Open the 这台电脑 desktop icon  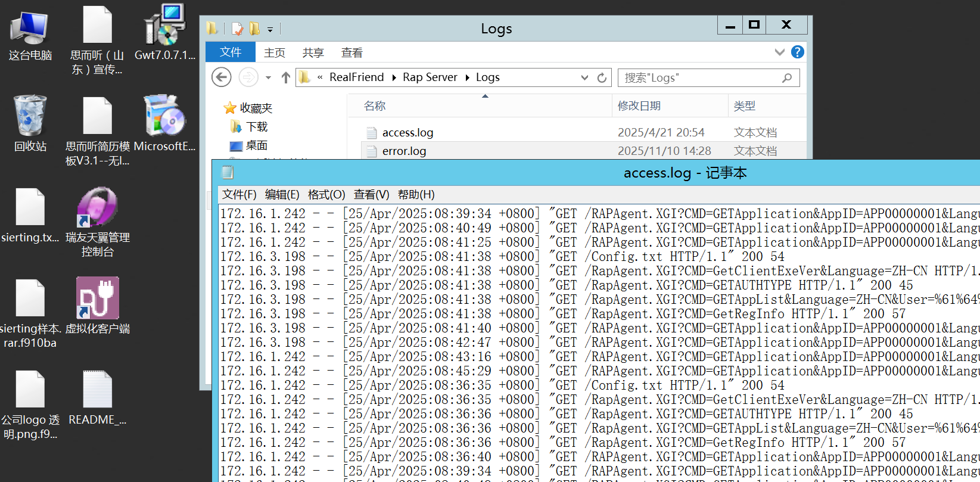click(30, 36)
